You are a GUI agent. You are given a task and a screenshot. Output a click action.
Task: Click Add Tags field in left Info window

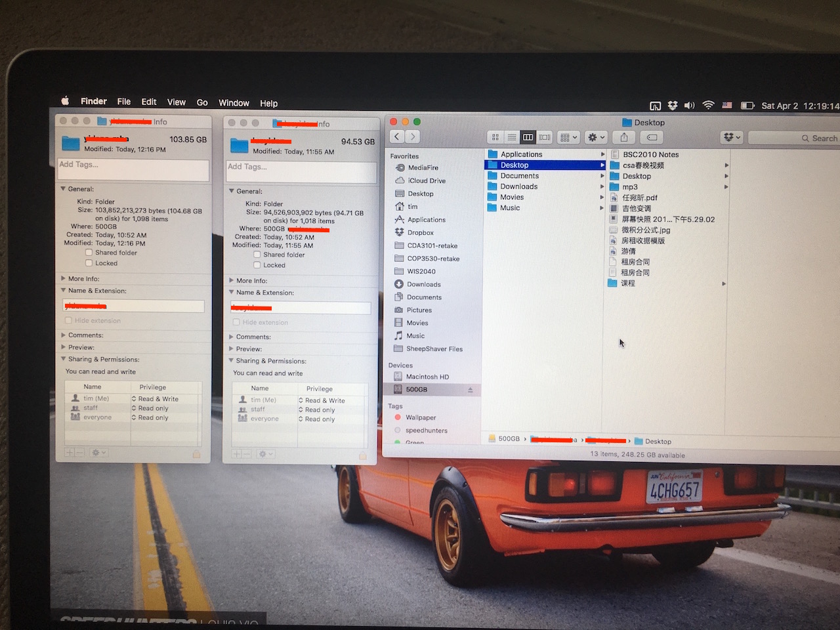click(134, 170)
